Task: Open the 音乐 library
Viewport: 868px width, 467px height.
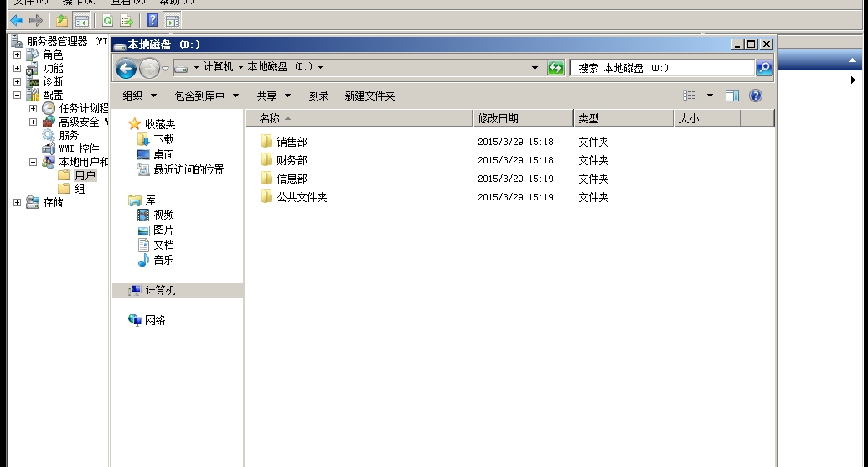Action: 164,260
